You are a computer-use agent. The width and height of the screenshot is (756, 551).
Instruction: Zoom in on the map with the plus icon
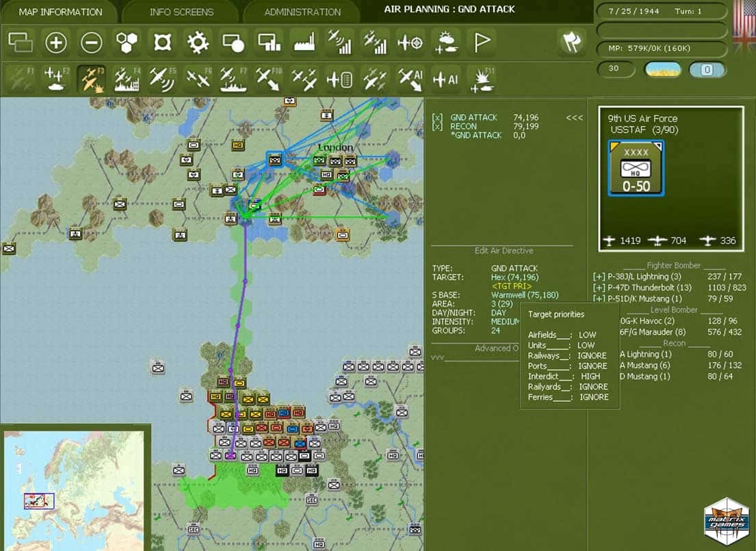56,42
